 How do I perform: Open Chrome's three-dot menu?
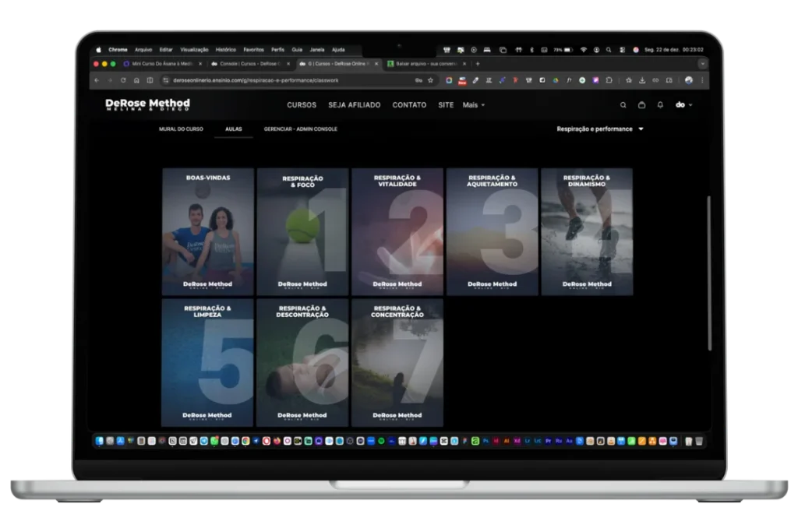702,80
